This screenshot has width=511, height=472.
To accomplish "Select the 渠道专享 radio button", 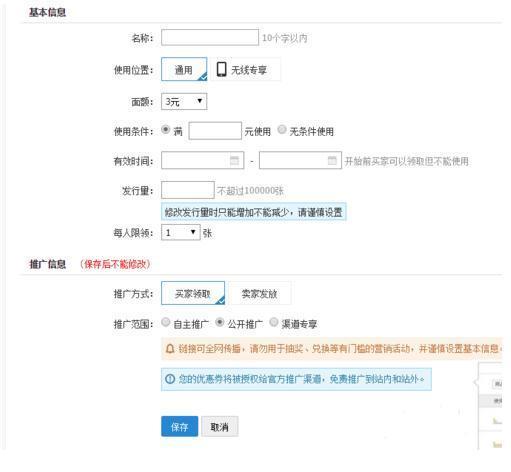I will click(274, 322).
